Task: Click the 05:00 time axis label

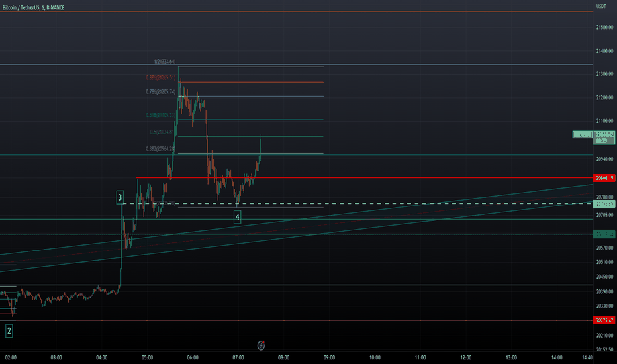Action: click(x=147, y=357)
